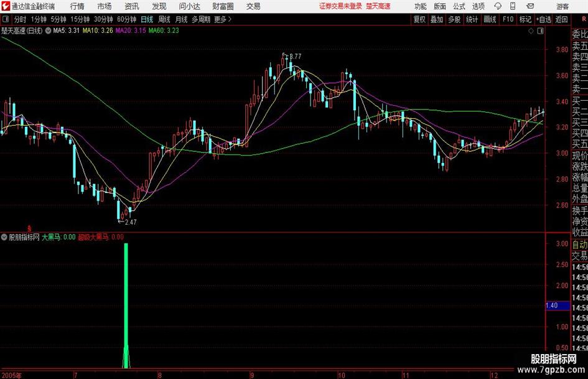This screenshot has width=588, height=379.
Task: Click the 叠加 overlay button
Action: (437, 19)
